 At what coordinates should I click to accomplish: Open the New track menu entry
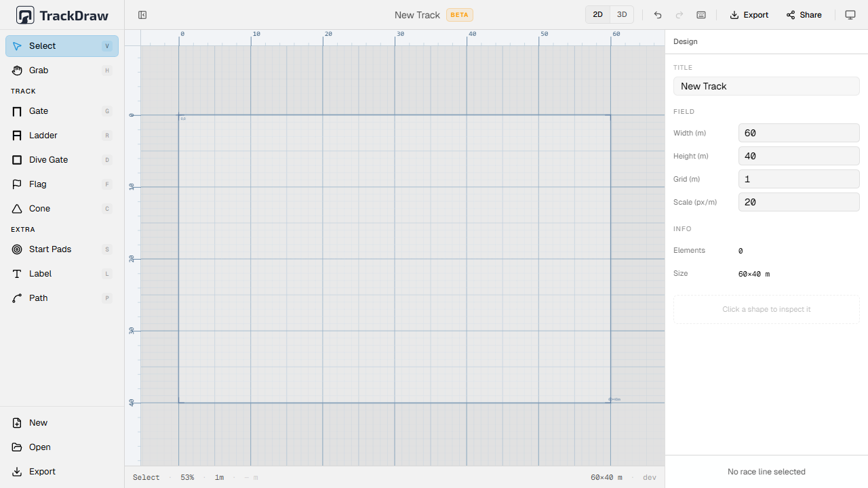[x=37, y=422]
